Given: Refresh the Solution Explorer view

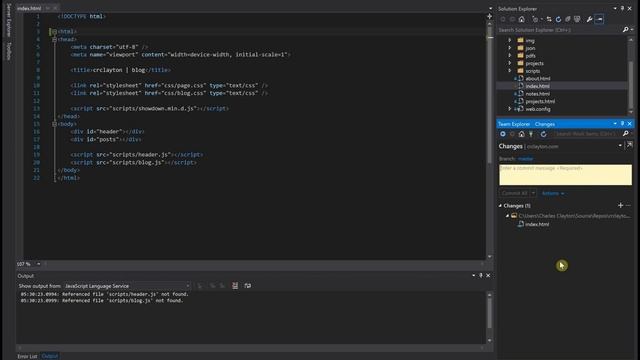Looking at the screenshot, I should click(558, 19).
